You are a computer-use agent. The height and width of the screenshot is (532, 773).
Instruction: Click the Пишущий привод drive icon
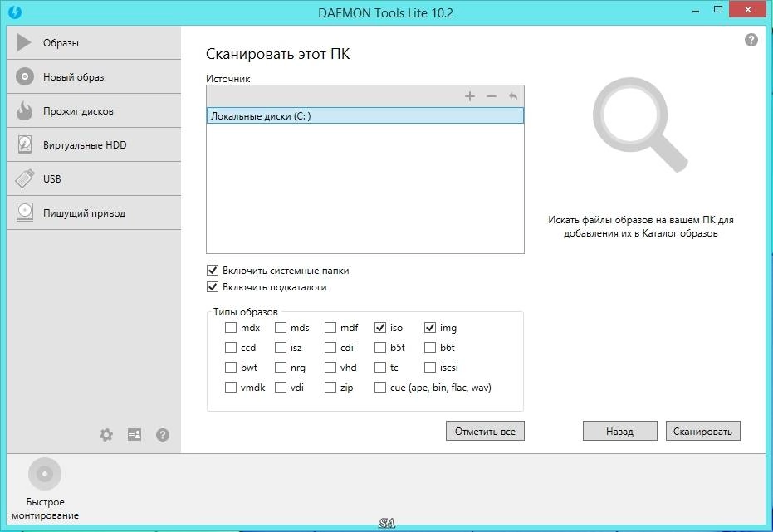tap(25, 212)
